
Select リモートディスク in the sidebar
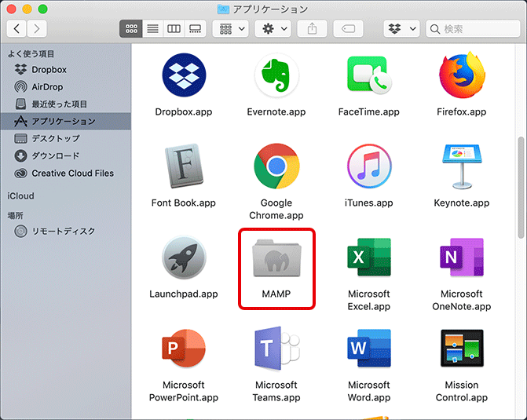tap(66, 231)
